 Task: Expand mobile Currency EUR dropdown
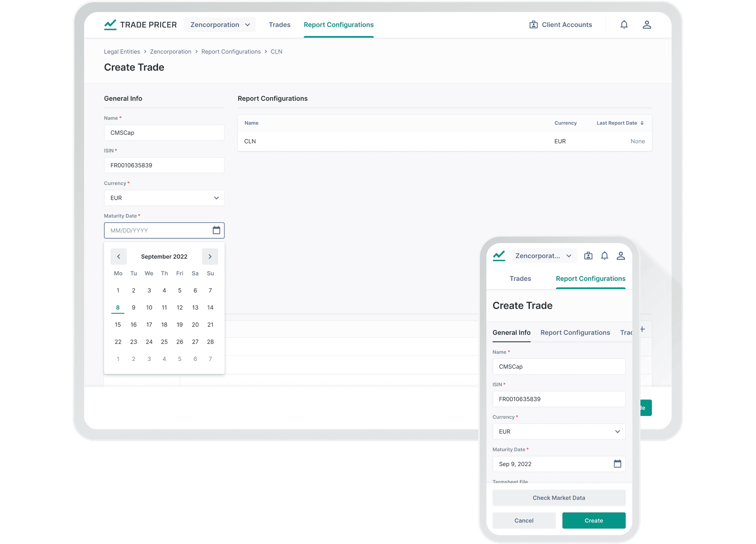[559, 431]
